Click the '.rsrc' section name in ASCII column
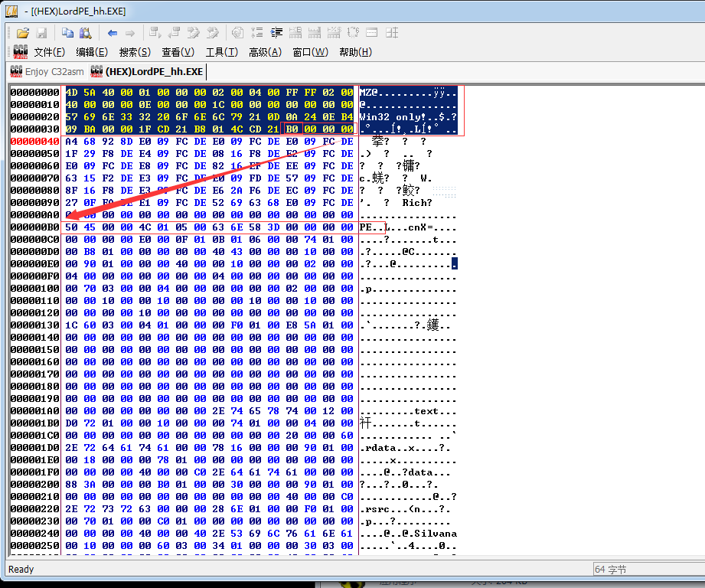The width and height of the screenshot is (705, 588). coord(375,509)
